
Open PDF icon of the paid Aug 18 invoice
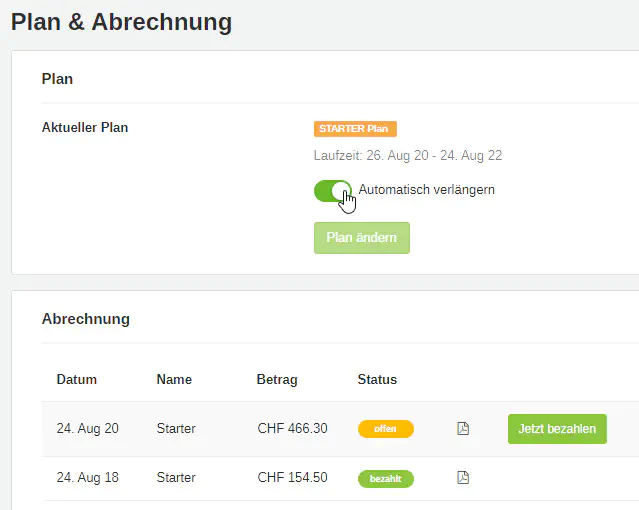[463, 478]
